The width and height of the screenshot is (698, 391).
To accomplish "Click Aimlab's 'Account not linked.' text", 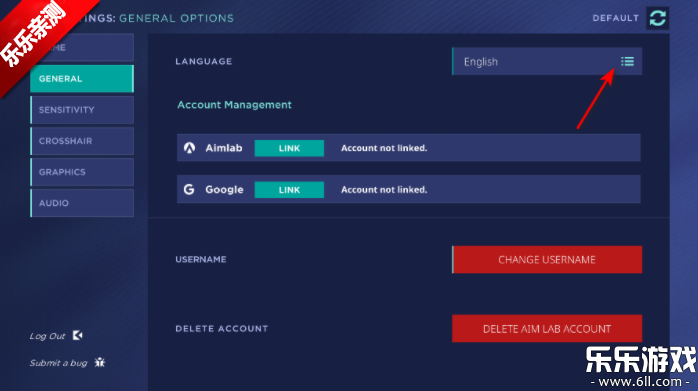I will [384, 148].
